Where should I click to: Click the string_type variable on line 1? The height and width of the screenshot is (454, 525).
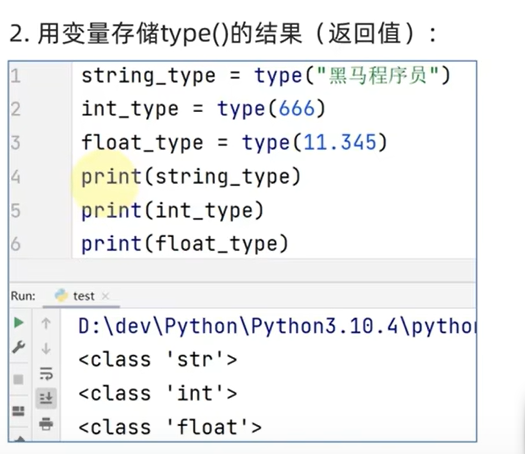(x=148, y=76)
